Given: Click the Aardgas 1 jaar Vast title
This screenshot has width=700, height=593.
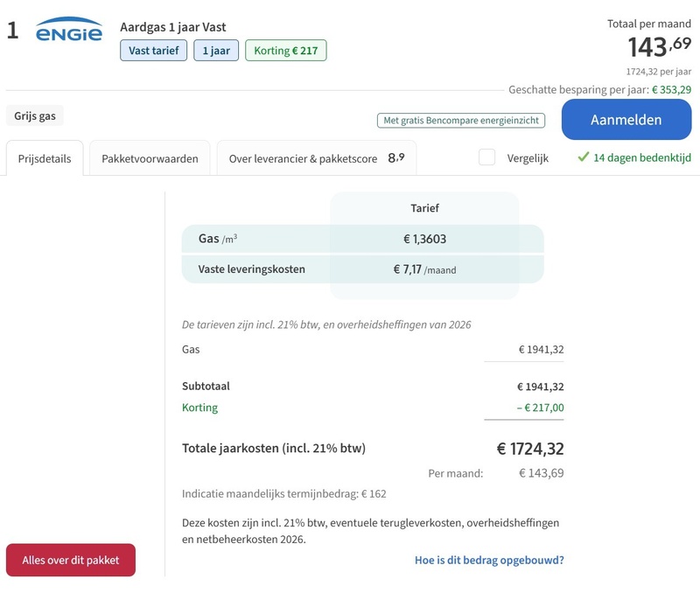Looking at the screenshot, I should [172, 27].
